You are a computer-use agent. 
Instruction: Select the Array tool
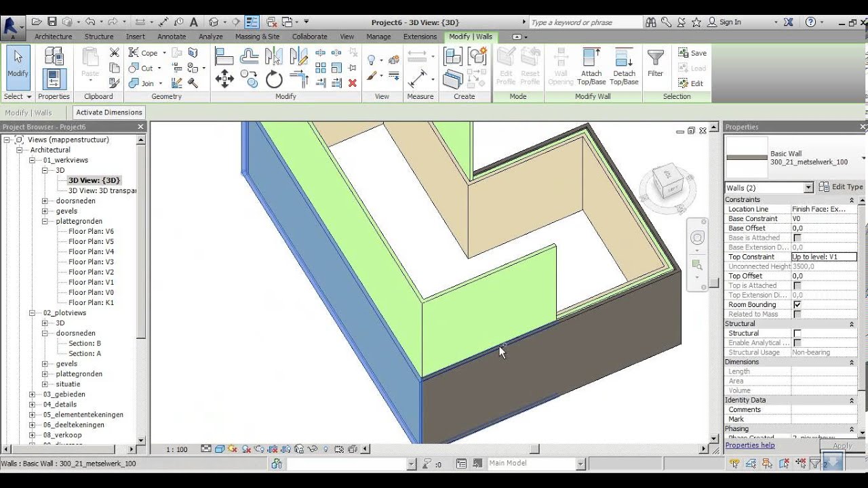321,68
